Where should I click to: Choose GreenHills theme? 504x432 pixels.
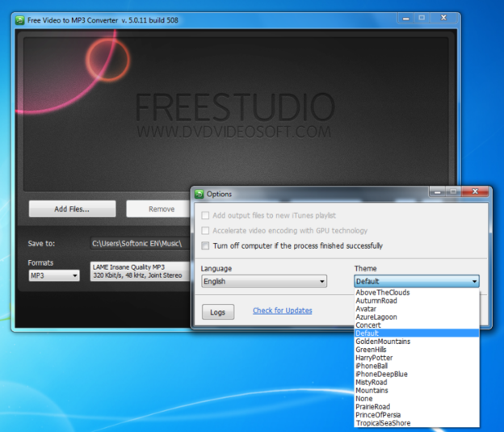point(417,350)
